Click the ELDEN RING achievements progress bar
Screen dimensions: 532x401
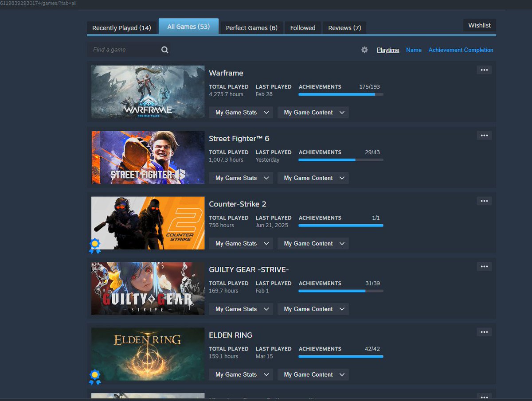[x=341, y=357]
